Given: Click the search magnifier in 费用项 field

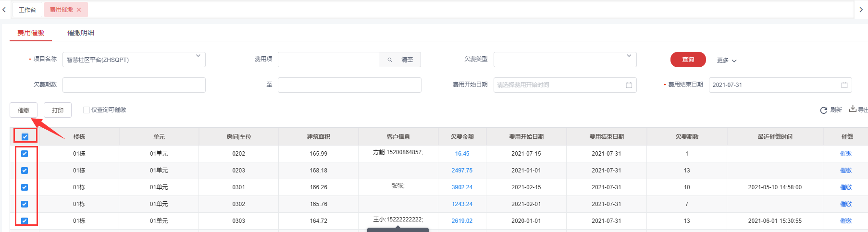Looking at the screenshot, I should coord(390,60).
